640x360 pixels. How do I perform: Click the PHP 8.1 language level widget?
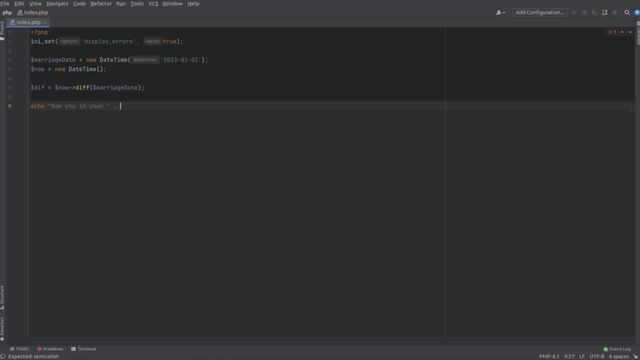point(549,357)
